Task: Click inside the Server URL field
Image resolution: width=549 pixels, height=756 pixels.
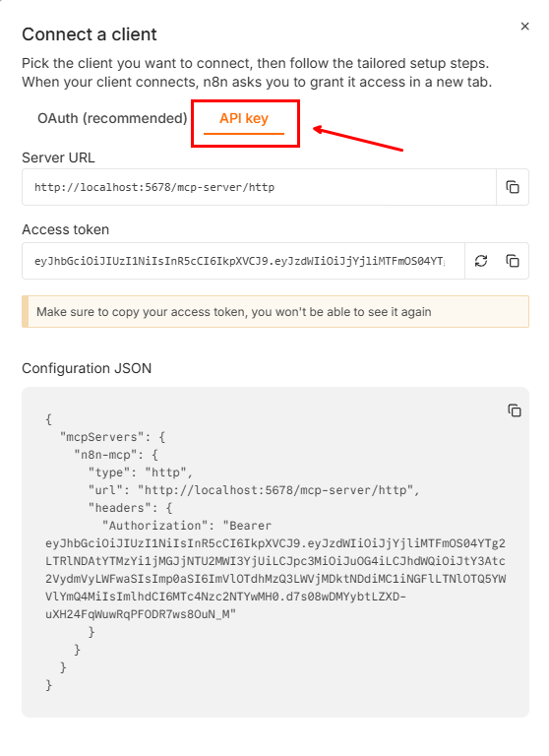Action: pos(259,187)
